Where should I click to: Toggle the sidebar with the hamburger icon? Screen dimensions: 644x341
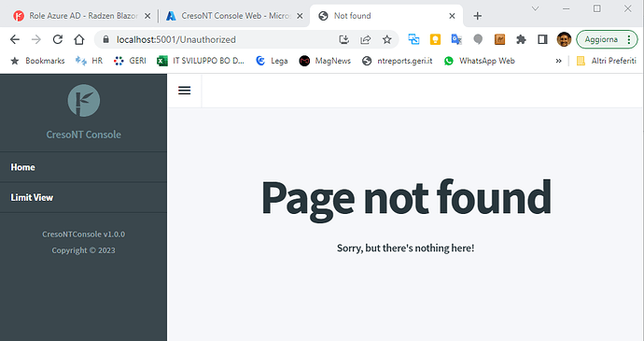pos(185,91)
